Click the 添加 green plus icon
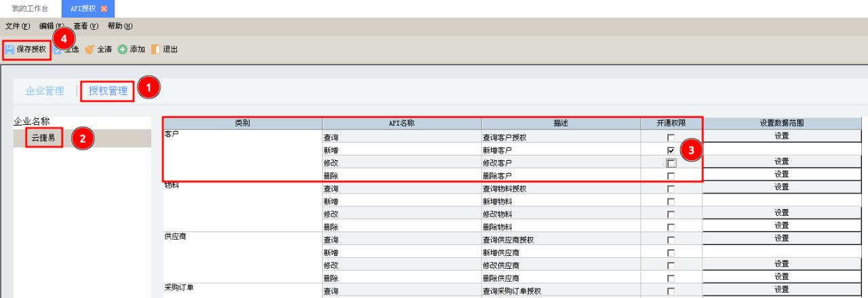This screenshot has height=298, width=868. click(123, 50)
